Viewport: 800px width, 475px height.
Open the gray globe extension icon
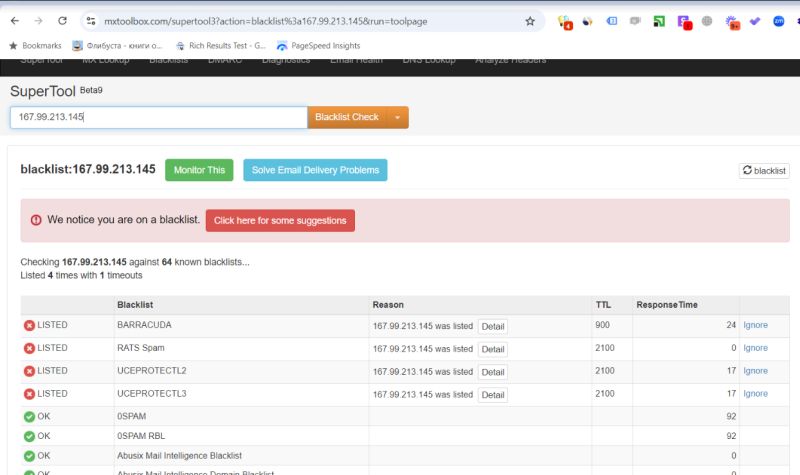[x=707, y=21]
